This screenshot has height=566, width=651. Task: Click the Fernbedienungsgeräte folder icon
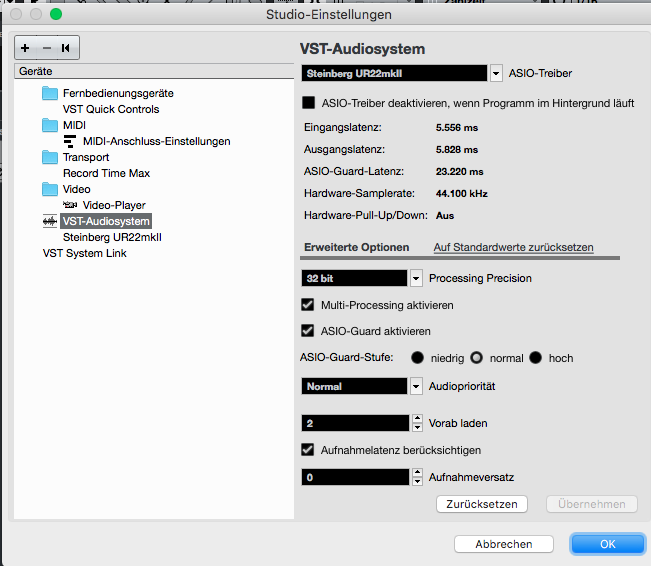(50, 93)
